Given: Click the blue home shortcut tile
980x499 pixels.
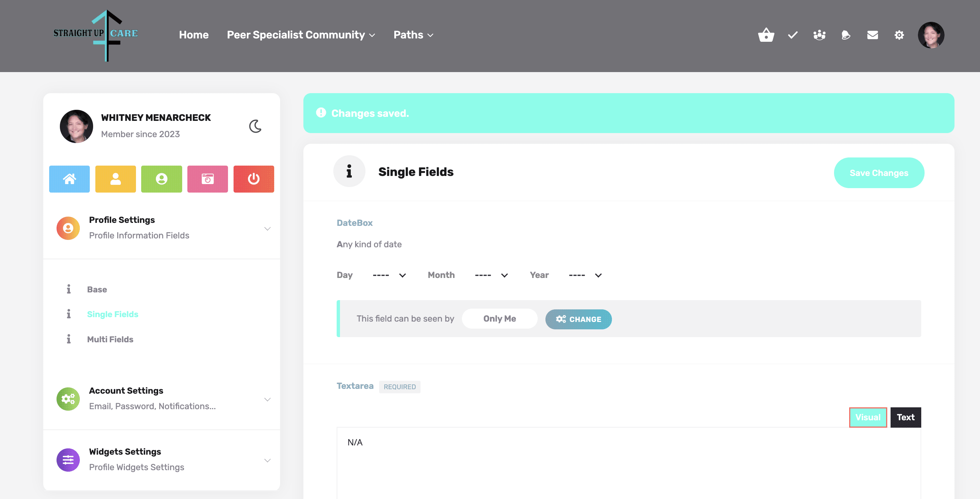Looking at the screenshot, I should [x=69, y=179].
